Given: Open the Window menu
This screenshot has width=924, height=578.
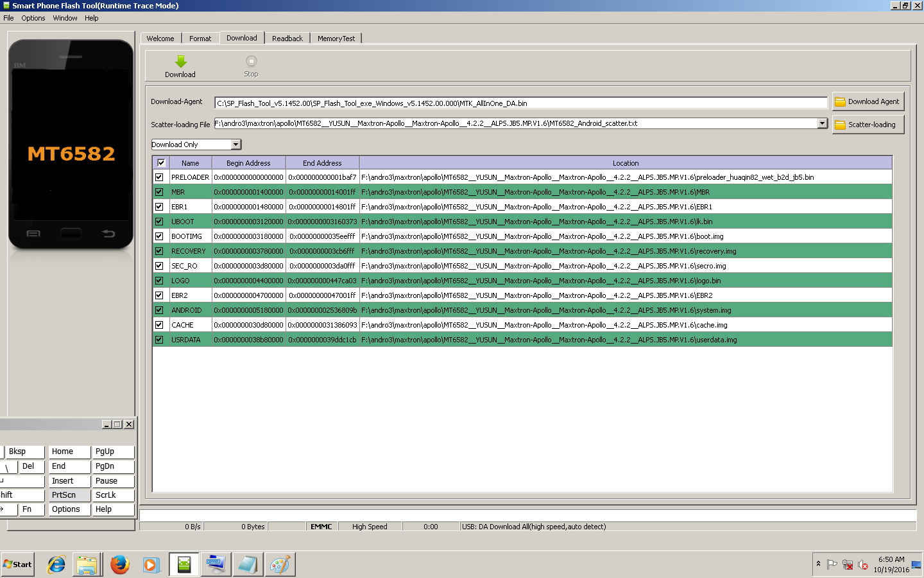Looking at the screenshot, I should pyautogui.click(x=65, y=18).
